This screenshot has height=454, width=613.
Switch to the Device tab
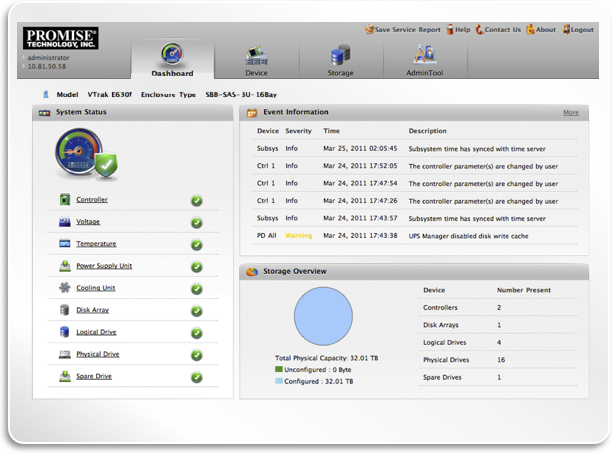[x=256, y=59]
